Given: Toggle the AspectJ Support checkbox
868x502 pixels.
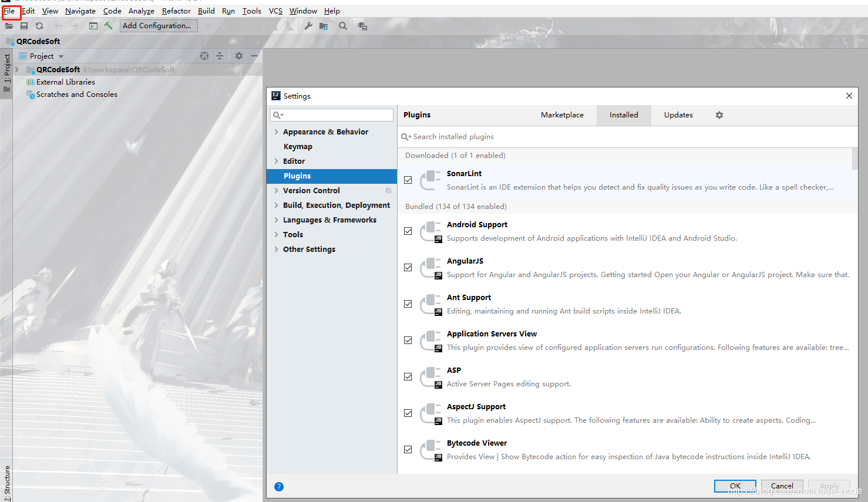Looking at the screenshot, I should click(x=408, y=413).
